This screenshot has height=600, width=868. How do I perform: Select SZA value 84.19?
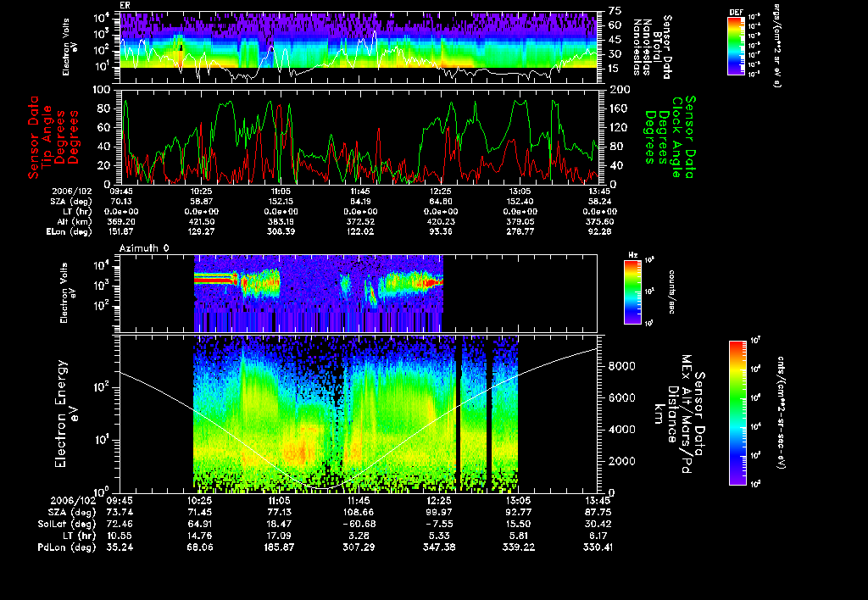pyautogui.click(x=360, y=202)
